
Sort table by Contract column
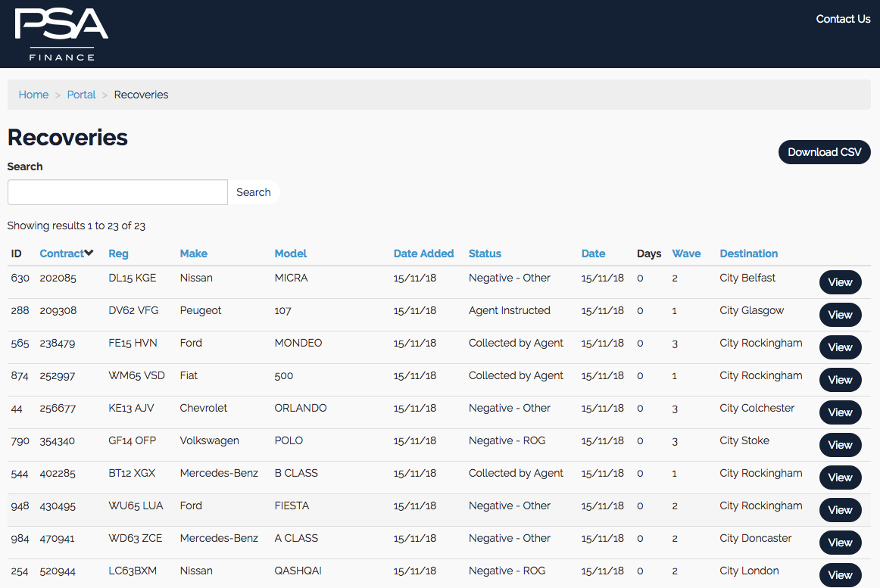[62, 254]
